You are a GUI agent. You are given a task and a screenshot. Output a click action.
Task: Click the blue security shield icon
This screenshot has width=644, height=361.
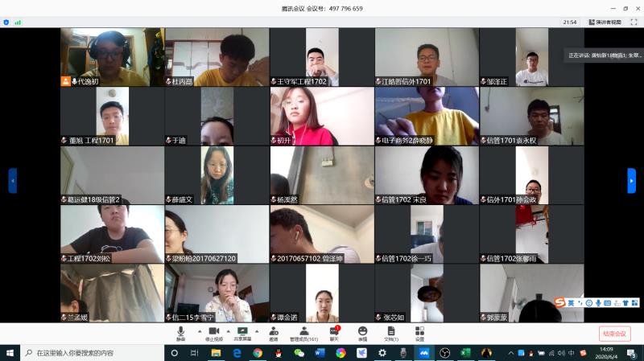pos(6,23)
